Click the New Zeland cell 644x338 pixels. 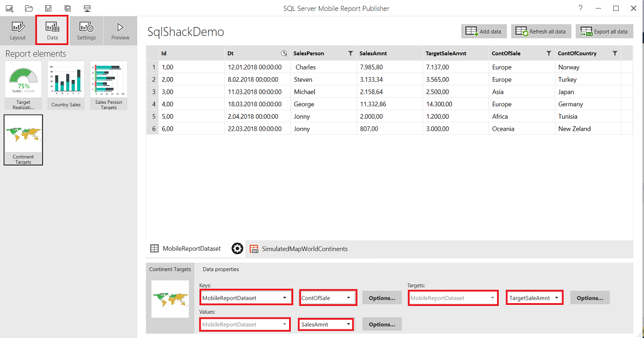click(x=588, y=128)
